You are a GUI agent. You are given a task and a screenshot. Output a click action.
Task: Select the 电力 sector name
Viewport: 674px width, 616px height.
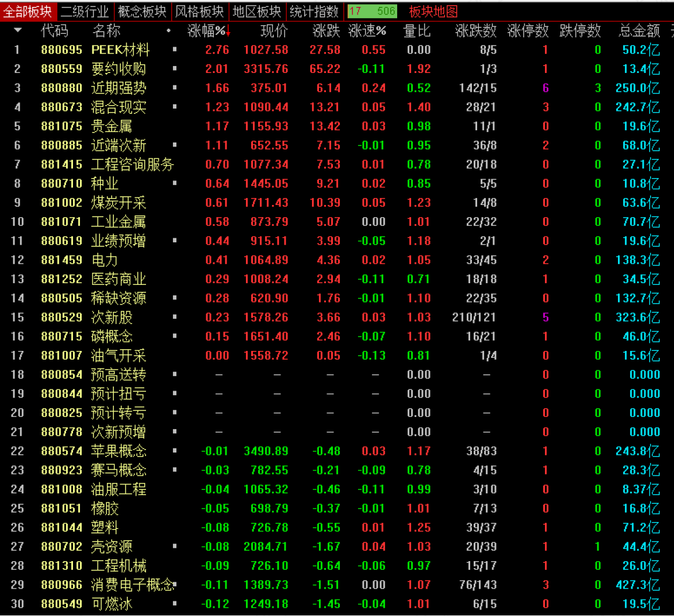point(105,260)
